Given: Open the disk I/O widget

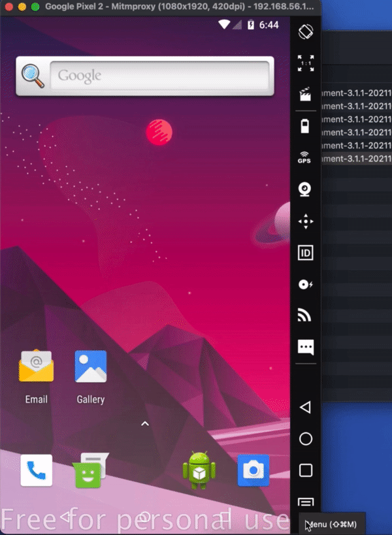Looking at the screenshot, I should [305, 284].
